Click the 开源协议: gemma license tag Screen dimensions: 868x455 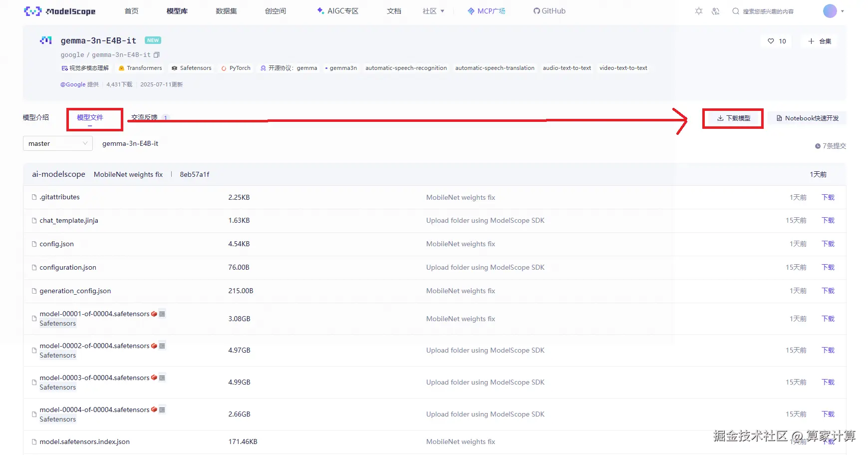289,68
